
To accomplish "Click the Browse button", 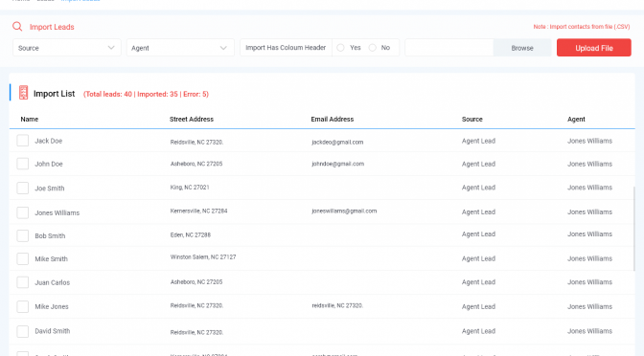I will coord(522,48).
